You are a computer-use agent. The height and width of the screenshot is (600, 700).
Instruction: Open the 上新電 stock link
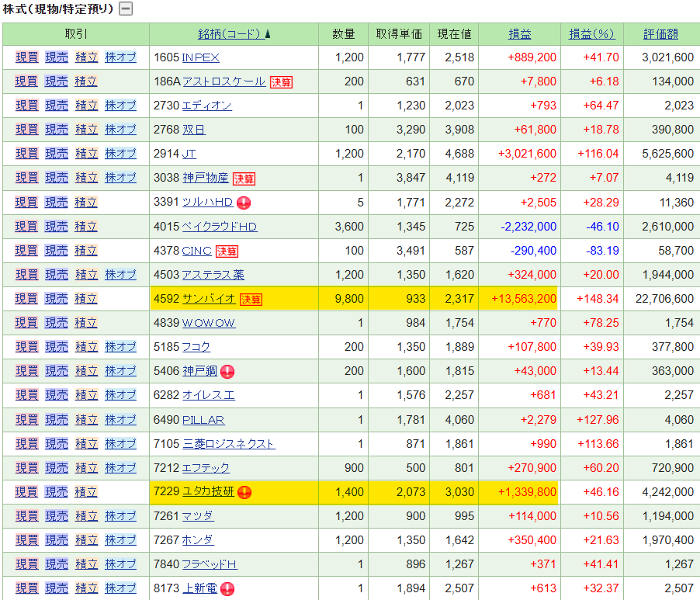[199, 589]
